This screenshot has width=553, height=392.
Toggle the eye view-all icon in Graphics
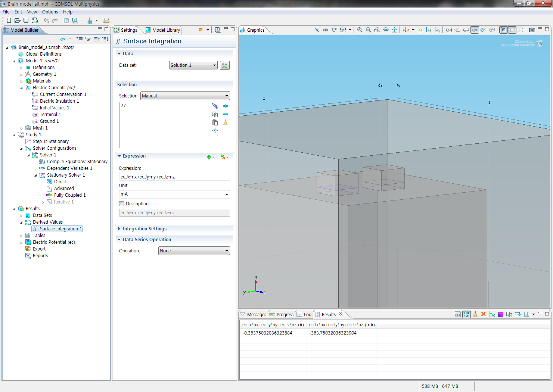[x=326, y=30]
